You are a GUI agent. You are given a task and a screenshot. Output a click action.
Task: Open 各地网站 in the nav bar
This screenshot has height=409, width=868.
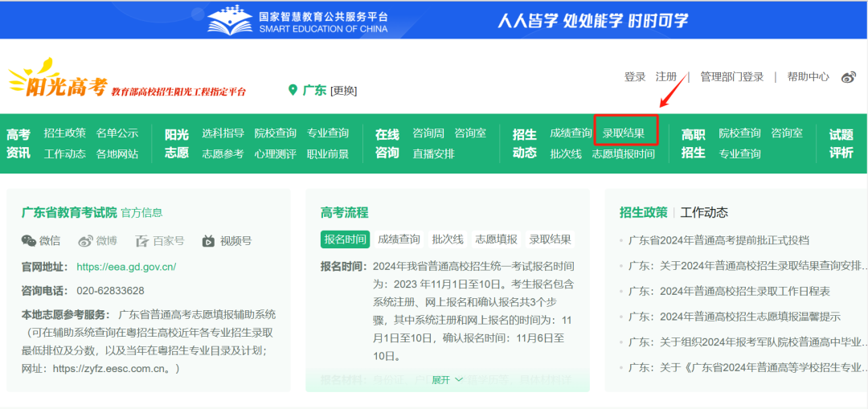click(x=117, y=153)
